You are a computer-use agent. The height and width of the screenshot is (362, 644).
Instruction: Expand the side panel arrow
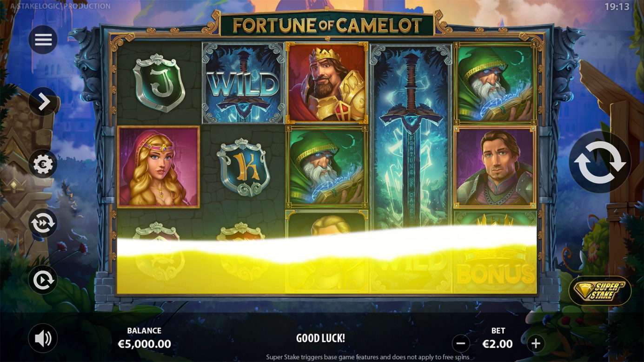pyautogui.click(x=43, y=101)
